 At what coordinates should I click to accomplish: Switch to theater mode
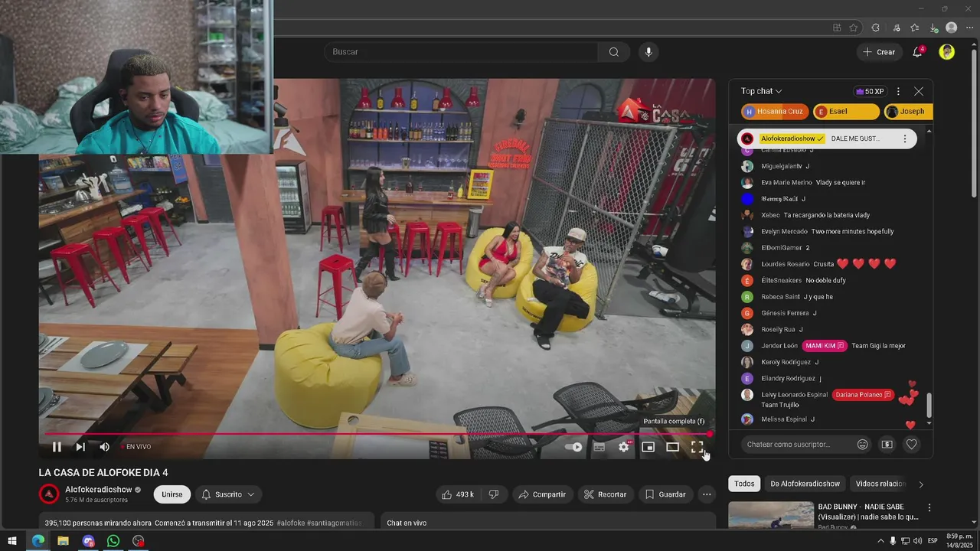point(672,447)
